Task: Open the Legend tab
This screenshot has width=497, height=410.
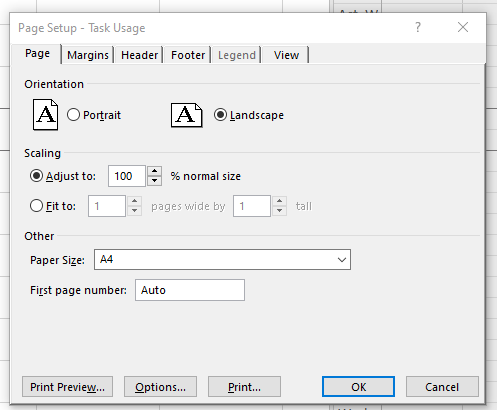Action: click(237, 55)
